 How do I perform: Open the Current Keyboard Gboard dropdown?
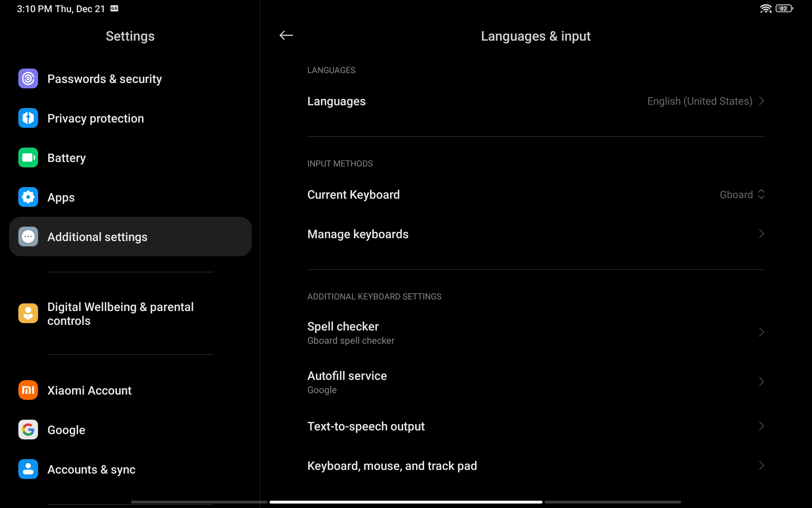click(536, 194)
